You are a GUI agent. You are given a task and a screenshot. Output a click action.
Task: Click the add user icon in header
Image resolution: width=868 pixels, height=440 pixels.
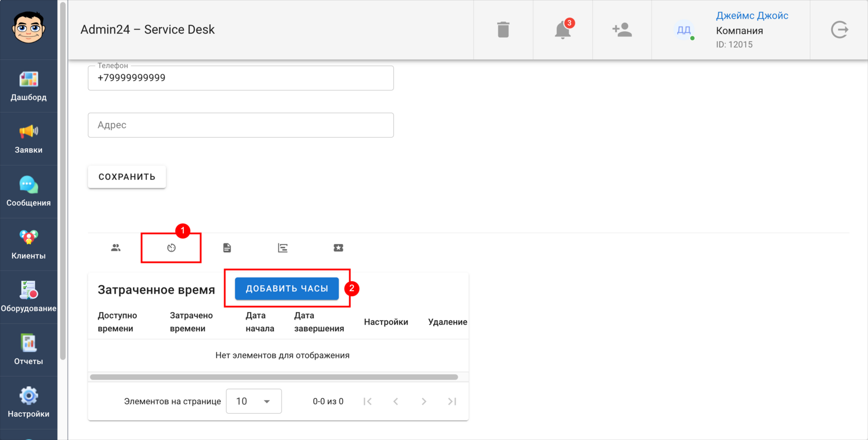(x=622, y=29)
